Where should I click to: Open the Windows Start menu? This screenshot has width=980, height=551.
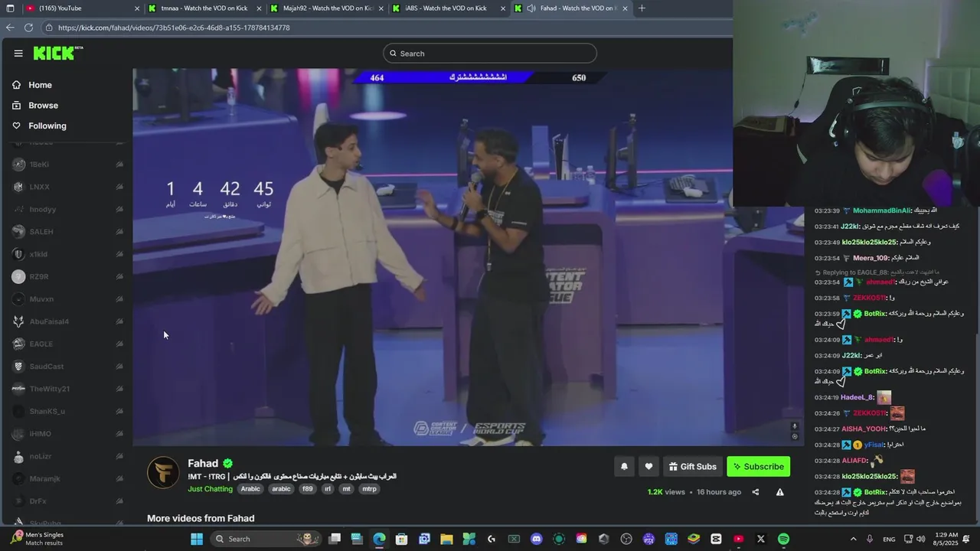tap(196, 539)
